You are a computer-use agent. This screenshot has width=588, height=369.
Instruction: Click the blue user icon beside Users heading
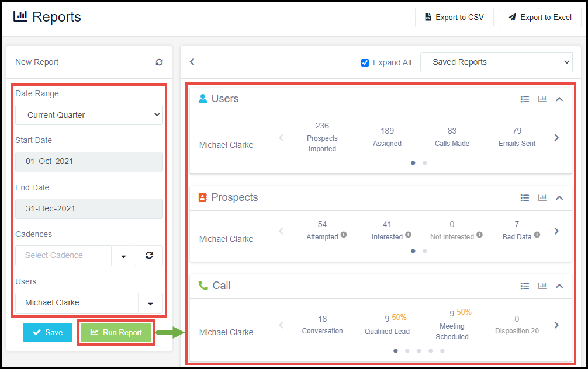[x=203, y=99]
